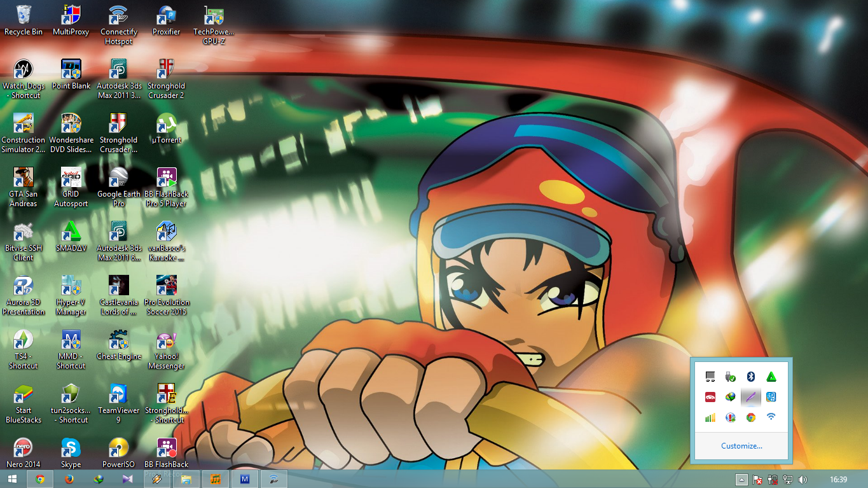Screen dimensions: 868x488
Task: Open the Bluetooth tray icon
Action: coord(751,376)
